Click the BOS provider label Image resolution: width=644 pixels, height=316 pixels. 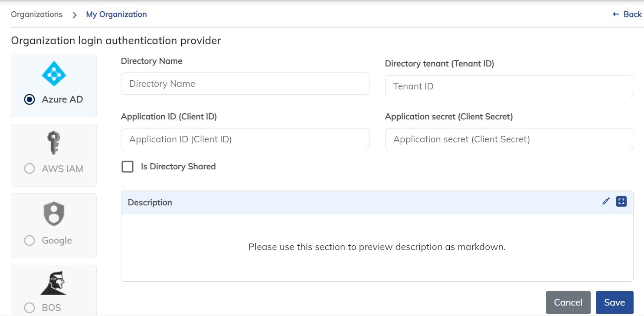click(x=51, y=308)
